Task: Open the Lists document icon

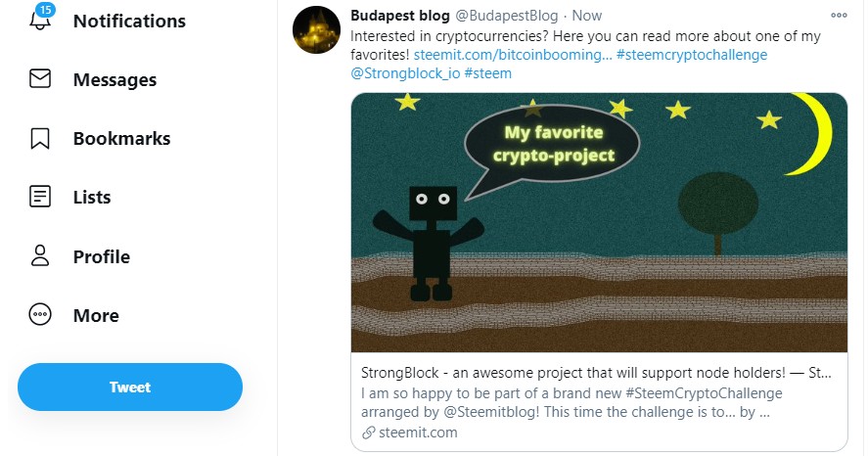Action: (40, 198)
